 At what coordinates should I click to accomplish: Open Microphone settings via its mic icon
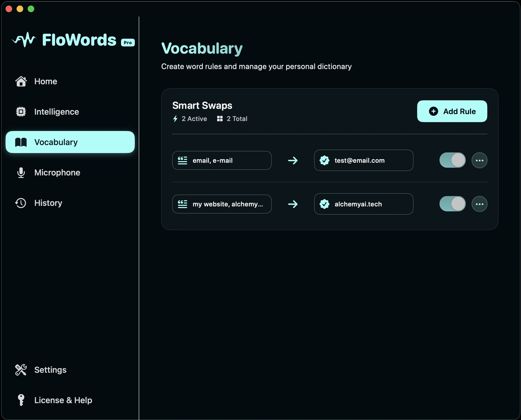click(21, 172)
